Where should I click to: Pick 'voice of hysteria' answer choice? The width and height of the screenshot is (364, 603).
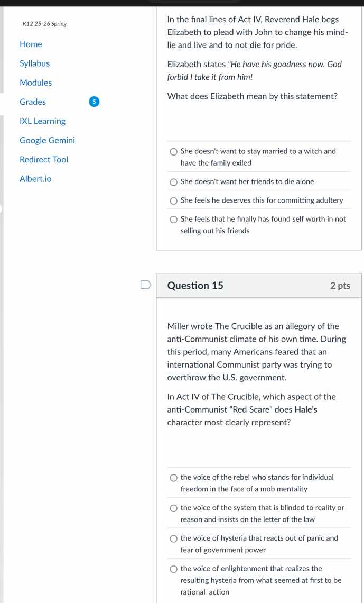tap(174, 538)
